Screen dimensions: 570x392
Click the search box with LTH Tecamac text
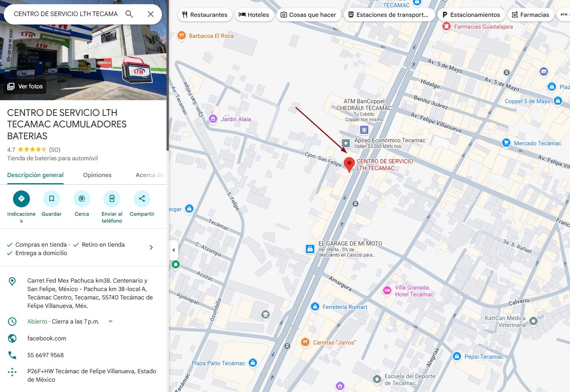[x=66, y=14]
